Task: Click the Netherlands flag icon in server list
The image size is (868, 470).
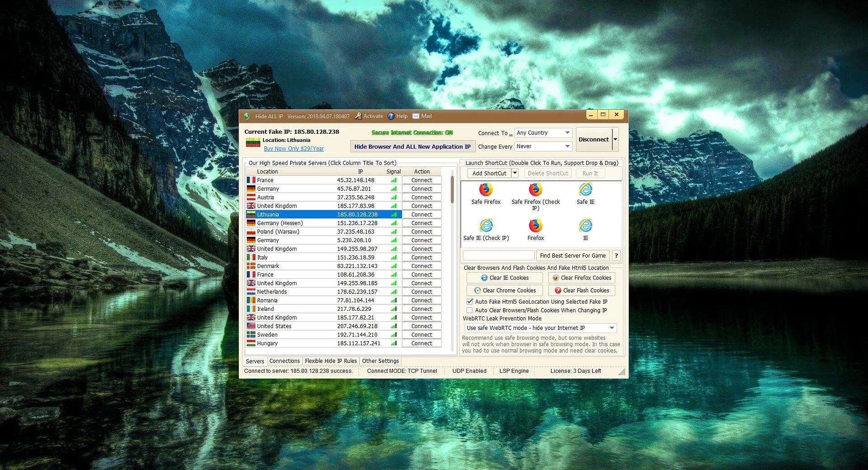Action: click(x=251, y=291)
